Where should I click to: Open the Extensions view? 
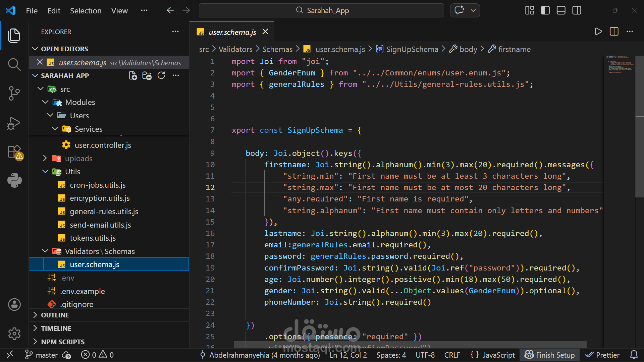click(x=14, y=152)
